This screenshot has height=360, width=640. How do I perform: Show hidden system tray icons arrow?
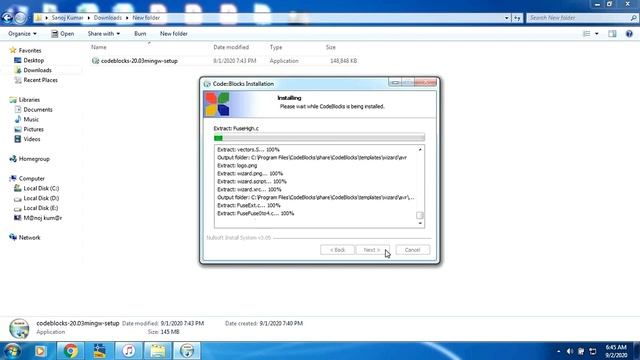(x=558, y=351)
